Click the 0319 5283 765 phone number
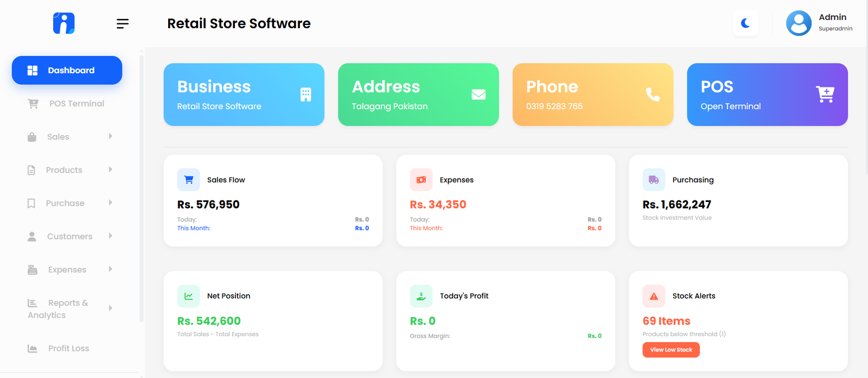This screenshot has height=378, width=868. click(554, 106)
